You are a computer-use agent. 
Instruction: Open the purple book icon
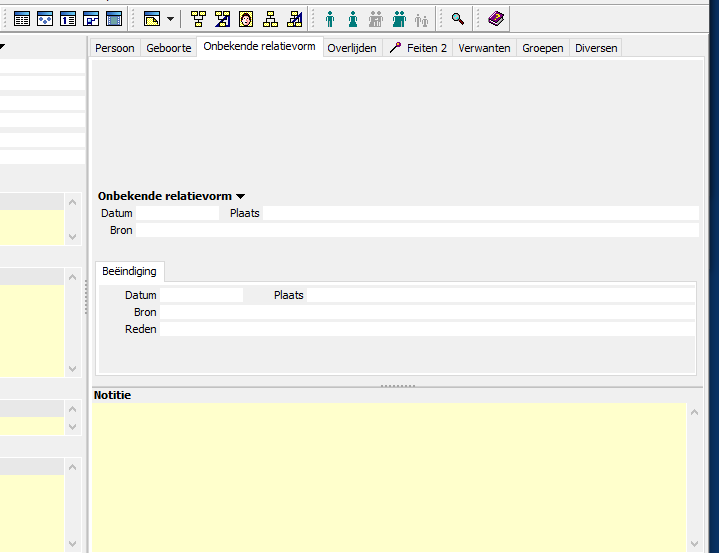click(497, 19)
